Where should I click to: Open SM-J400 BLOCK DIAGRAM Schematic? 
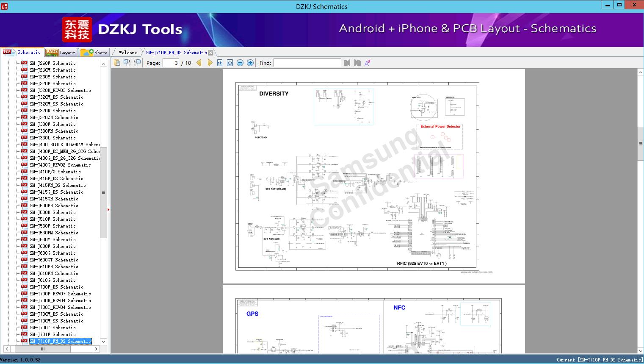pos(65,144)
